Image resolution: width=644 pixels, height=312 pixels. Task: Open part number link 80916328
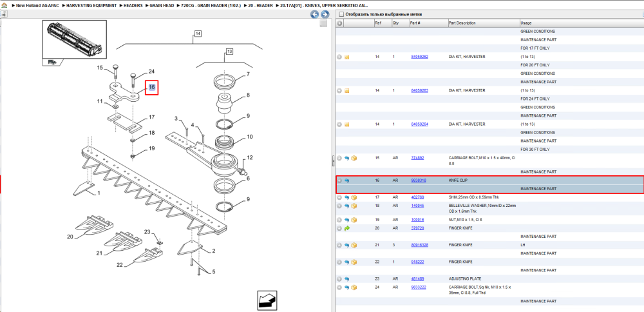tap(419, 245)
